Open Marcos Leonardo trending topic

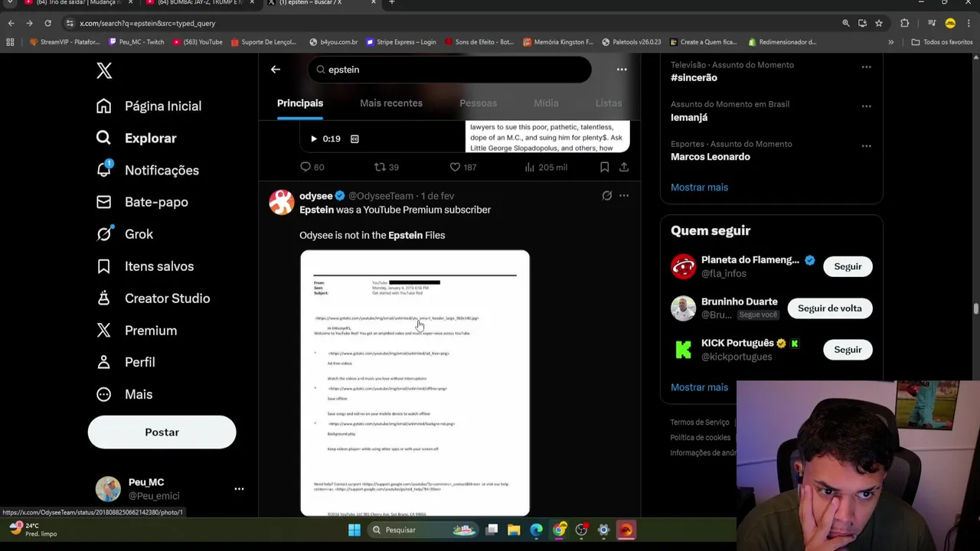tap(710, 157)
